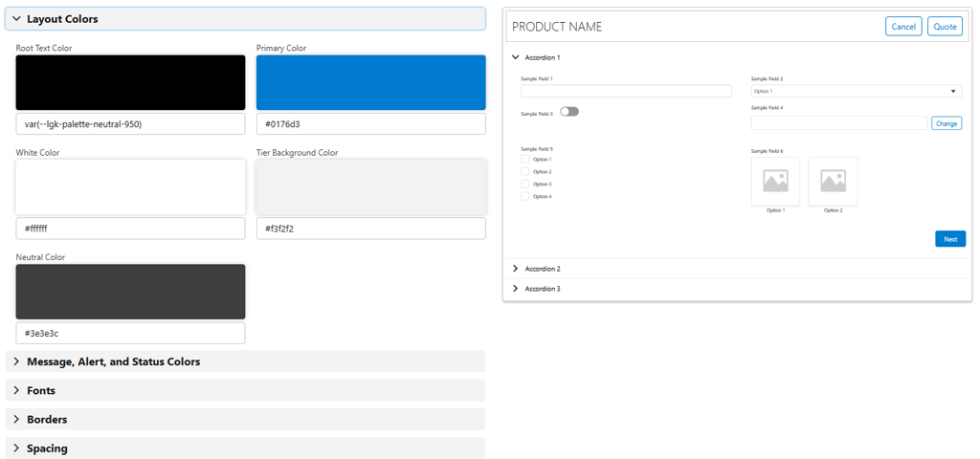Edit the Primary Color #0176d3 field
The width and height of the screenshot is (980, 459).
[371, 123]
